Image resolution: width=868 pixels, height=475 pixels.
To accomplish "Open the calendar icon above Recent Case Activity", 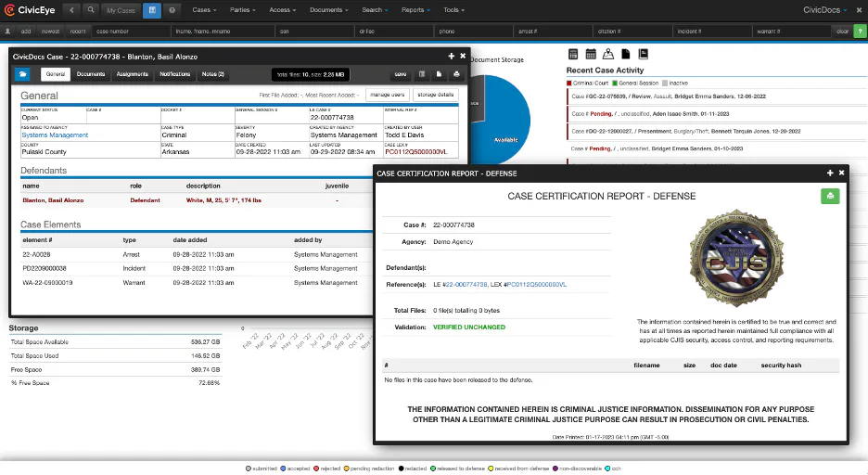I will point(591,54).
